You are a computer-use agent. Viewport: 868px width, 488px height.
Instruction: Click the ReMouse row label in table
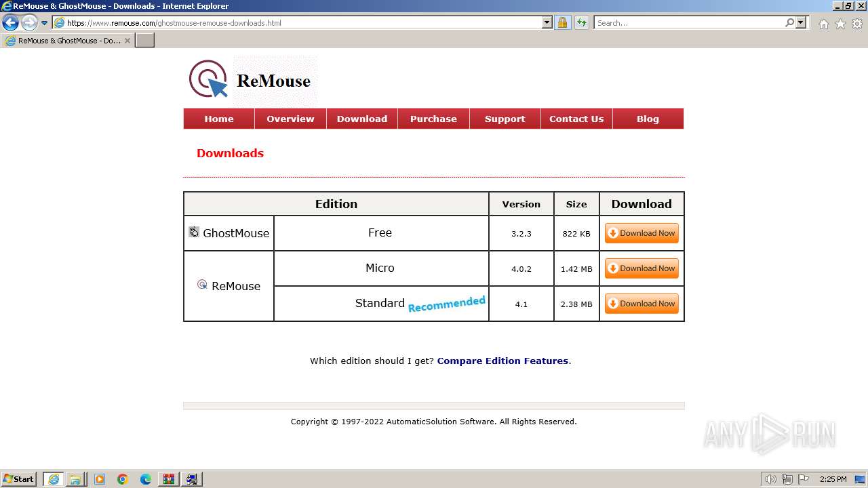[236, 286]
